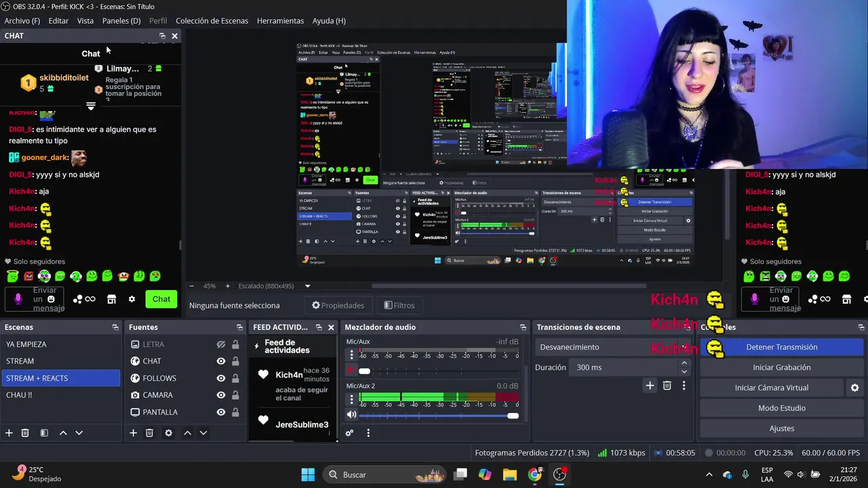Open Mic/Aux options three-dot menu

click(351, 355)
